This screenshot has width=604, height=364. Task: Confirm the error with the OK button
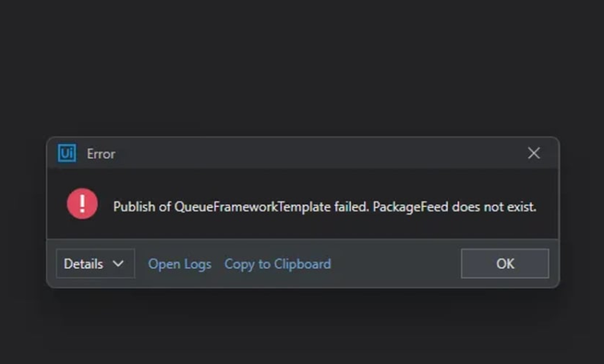coord(505,263)
